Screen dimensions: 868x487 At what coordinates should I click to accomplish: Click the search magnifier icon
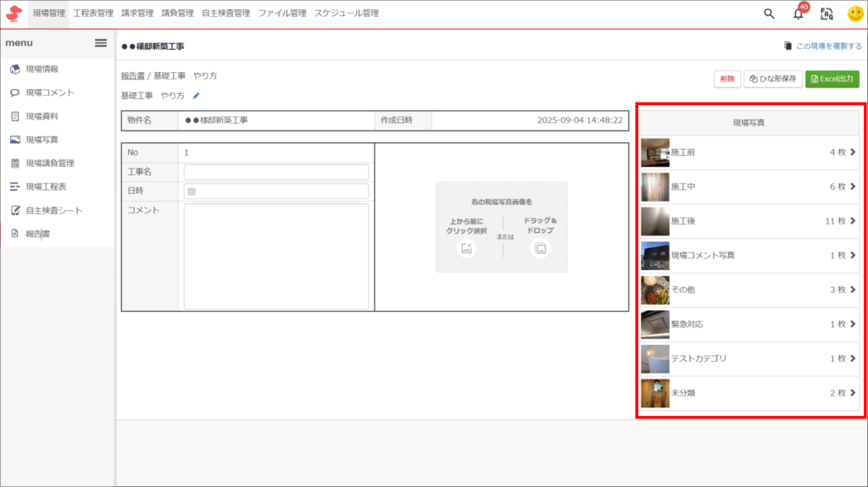click(x=769, y=14)
